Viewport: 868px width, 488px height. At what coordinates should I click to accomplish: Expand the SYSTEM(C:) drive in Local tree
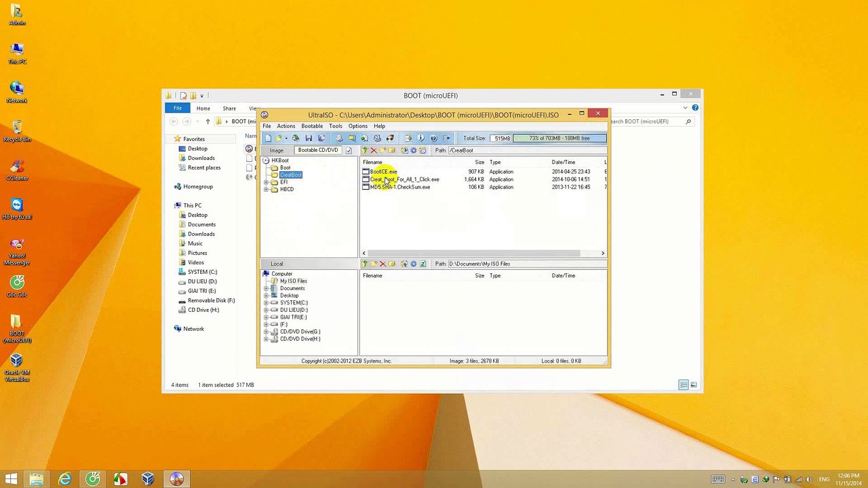pyautogui.click(x=267, y=303)
